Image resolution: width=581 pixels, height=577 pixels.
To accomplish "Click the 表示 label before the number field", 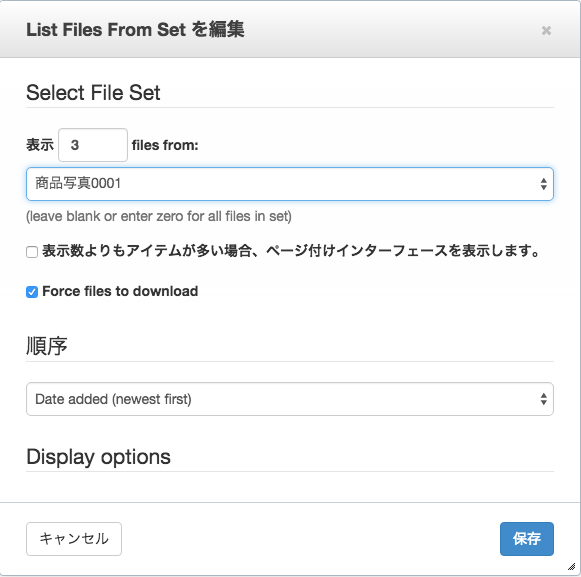I will tap(40, 145).
